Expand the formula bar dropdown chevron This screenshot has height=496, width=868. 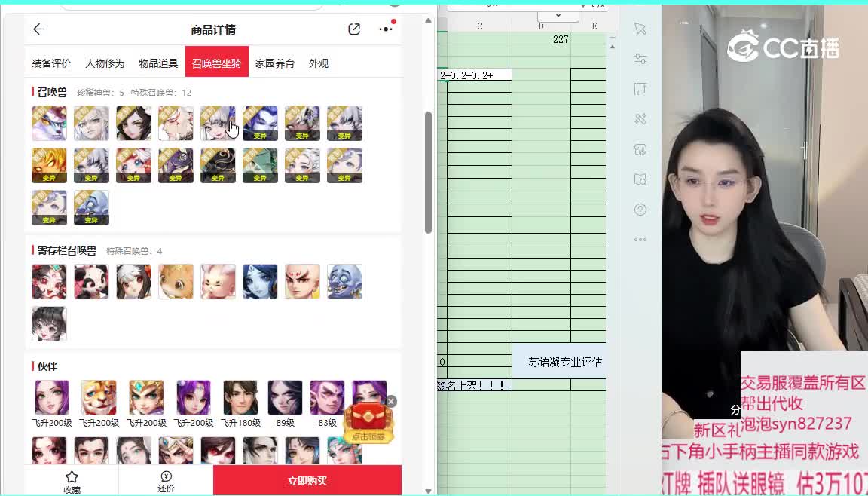point(558,16)
